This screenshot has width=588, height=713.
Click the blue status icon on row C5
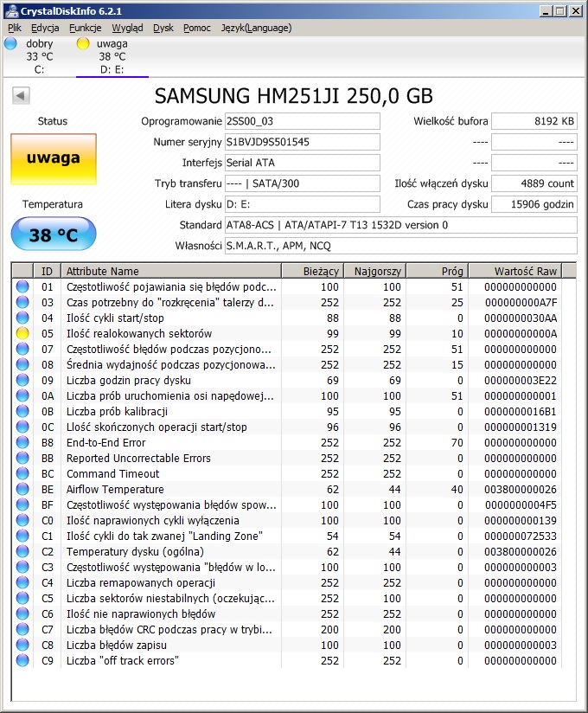[x=22, y=599]
